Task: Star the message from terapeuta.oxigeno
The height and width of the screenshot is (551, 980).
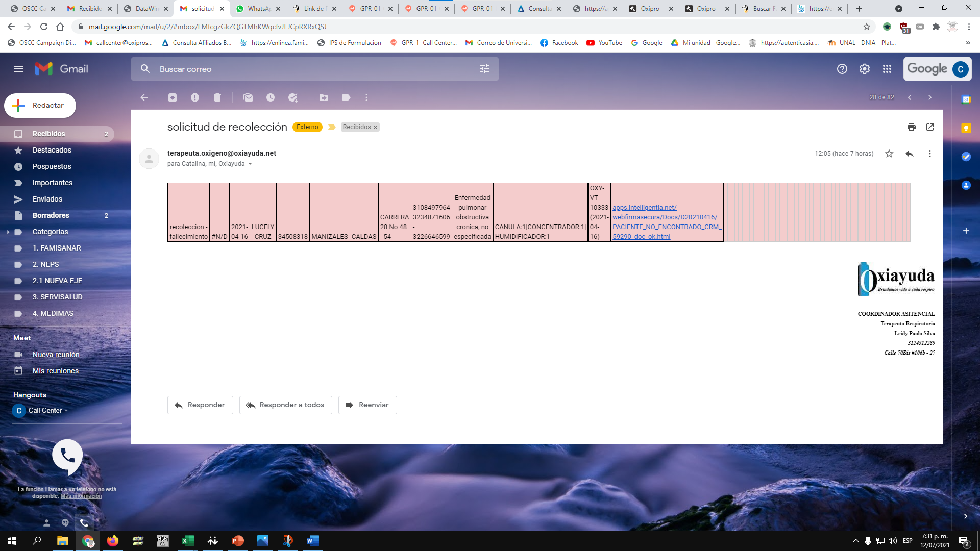Action: (x=889, y=154)
